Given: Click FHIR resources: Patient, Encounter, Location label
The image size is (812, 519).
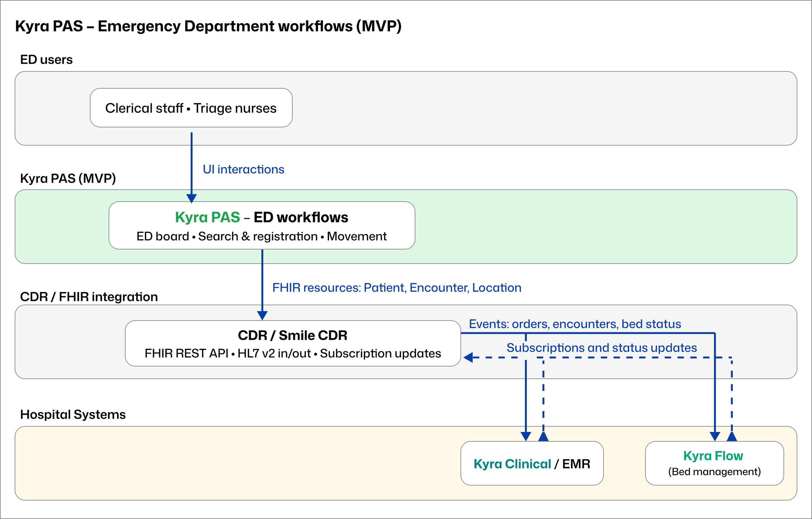Looking at the screenshot, I should [x=397, y=288].
